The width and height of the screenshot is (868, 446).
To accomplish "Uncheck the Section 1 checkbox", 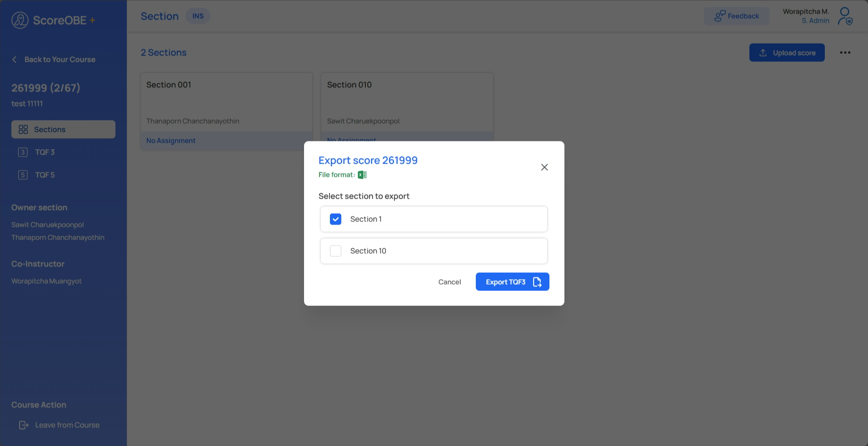I will click(x=335, y=219).
